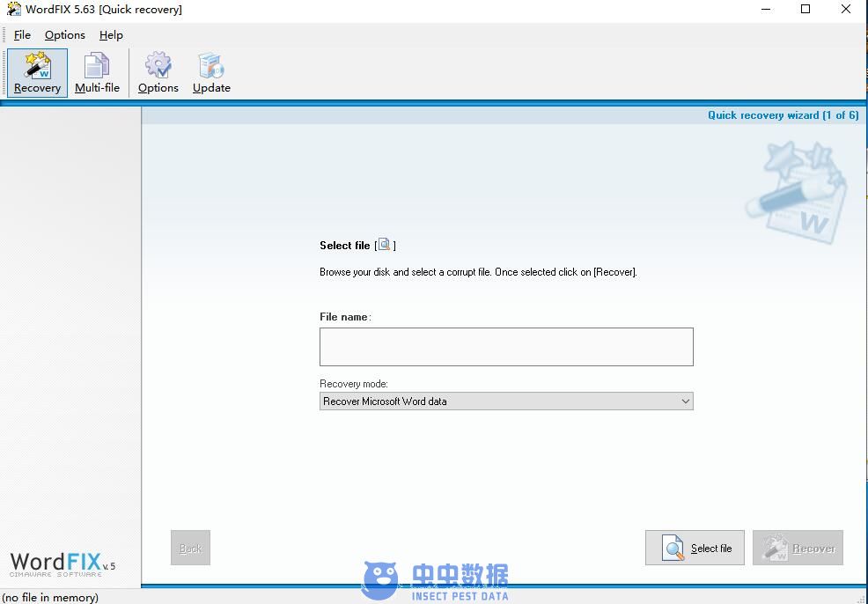Click the 'Recovery mode:' label
Viewport: 868px width, 604px height.
(354, 384)
